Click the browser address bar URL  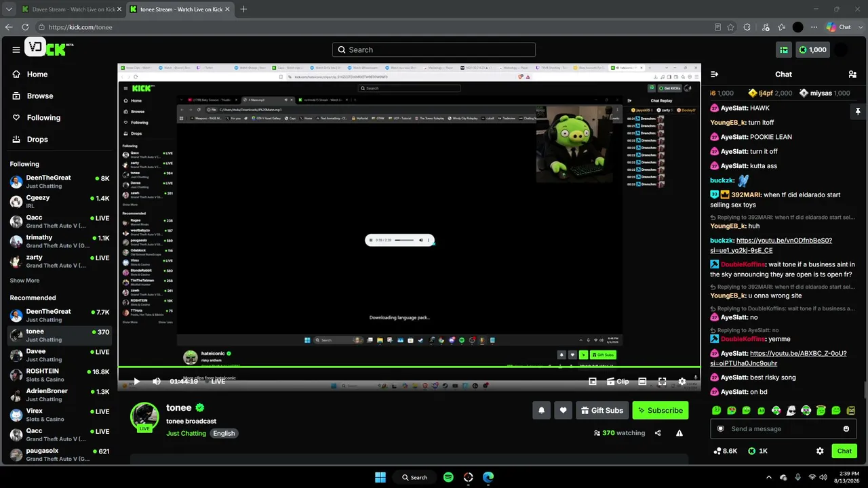[x=81, y=27]
